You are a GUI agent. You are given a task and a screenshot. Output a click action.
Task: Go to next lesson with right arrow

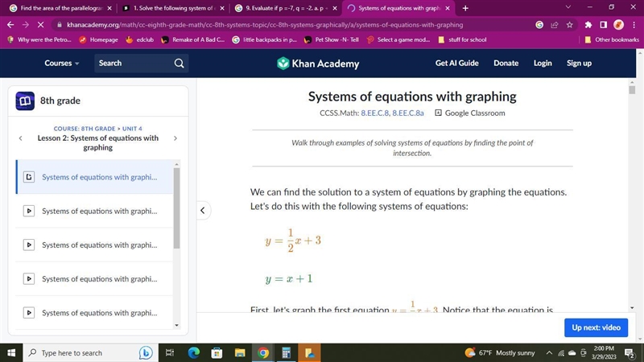point(175,138)
